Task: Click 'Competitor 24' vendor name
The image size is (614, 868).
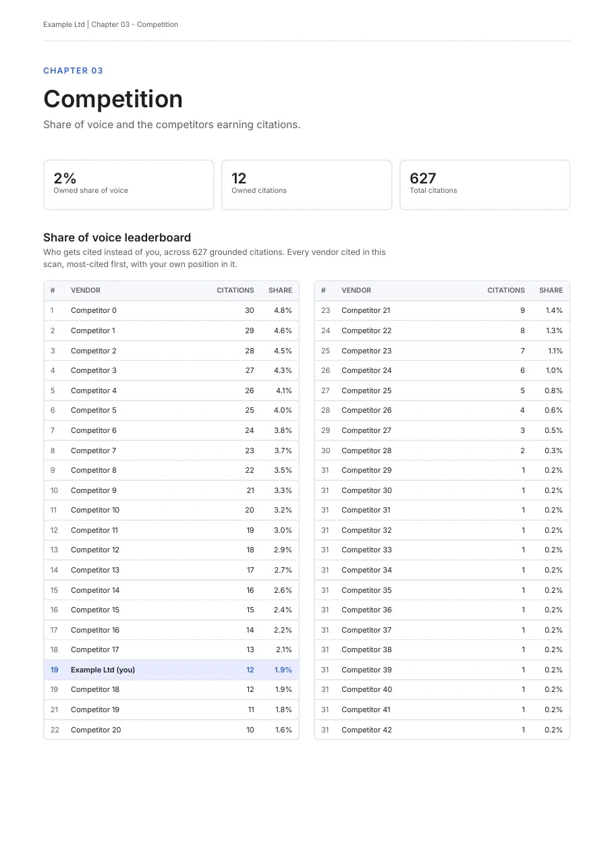Action: (x=366, y=370)
